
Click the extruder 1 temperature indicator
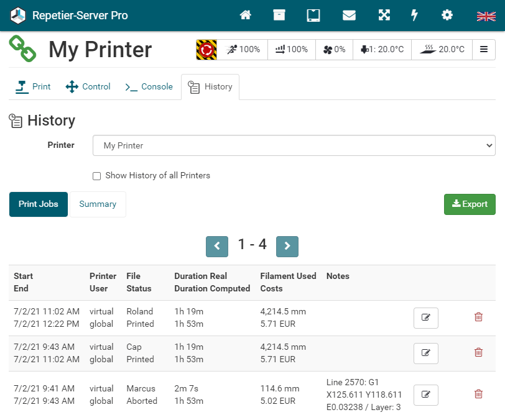[382, 50]
